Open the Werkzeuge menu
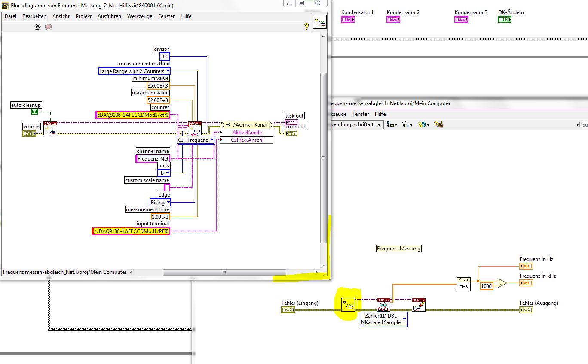The width and height of the screenshot is (588, 364). [x=139, y=16]
